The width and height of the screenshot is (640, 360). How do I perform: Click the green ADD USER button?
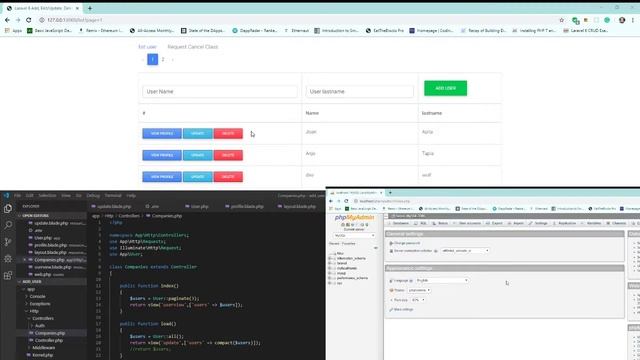click(445, 88)
